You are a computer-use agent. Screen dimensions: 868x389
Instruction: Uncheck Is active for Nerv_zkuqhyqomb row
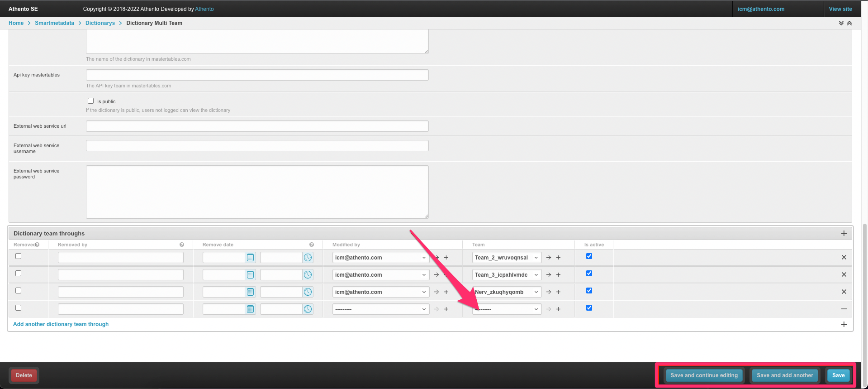589,291
